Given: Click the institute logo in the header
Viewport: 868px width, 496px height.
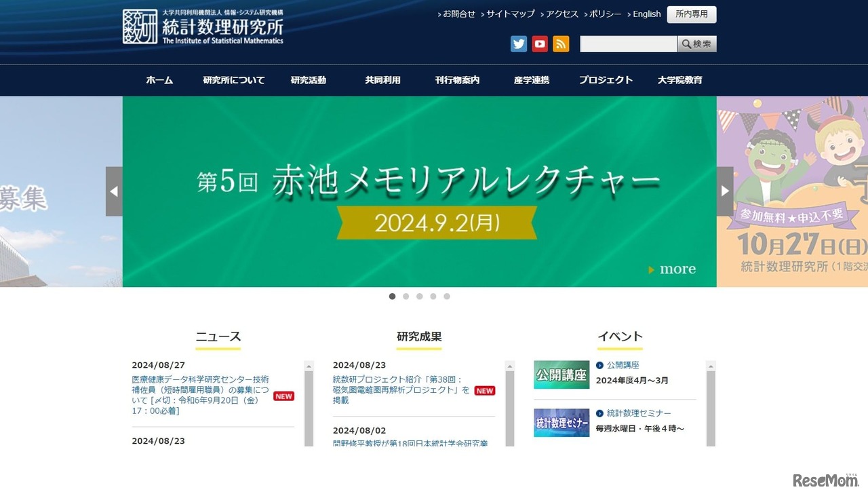Looking at the screenshot, I should tap(203, 27).
